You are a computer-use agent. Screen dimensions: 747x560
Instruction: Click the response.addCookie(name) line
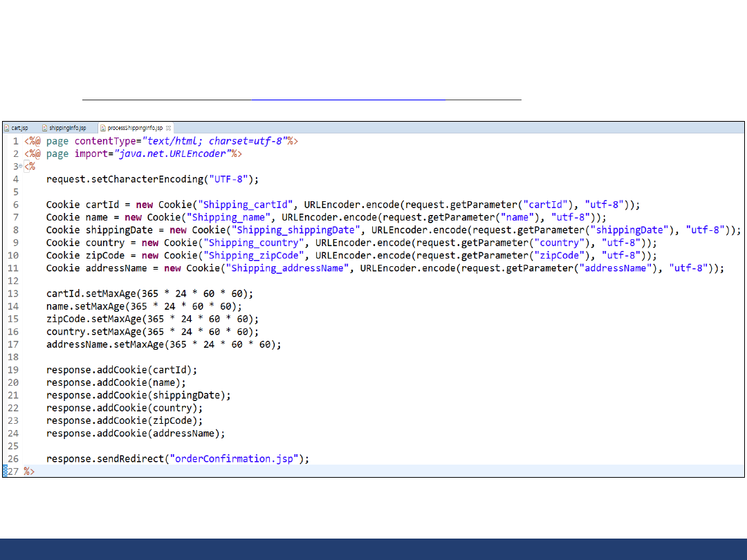click(x=116, y=382)
